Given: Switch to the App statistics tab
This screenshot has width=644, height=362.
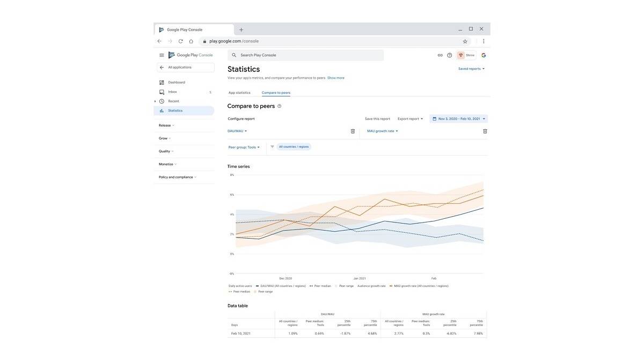Looking at the screenshot, I should pyautogui.click(x=239, y=93).
